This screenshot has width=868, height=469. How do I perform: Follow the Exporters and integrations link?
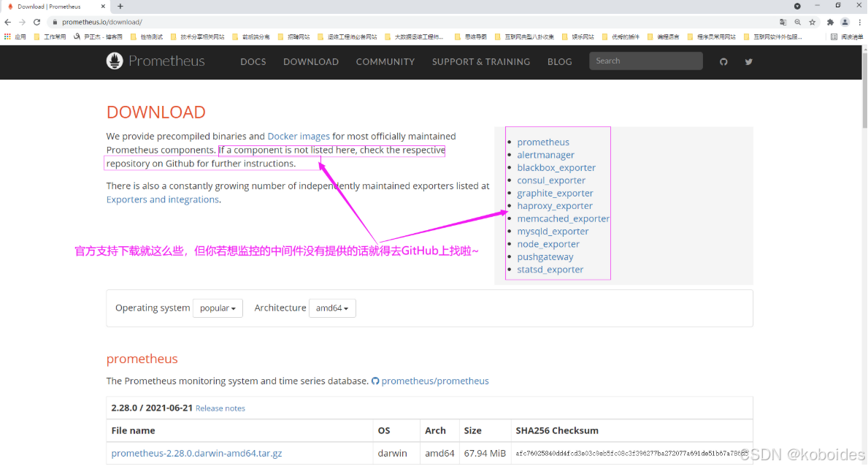[x=163, y=199]
